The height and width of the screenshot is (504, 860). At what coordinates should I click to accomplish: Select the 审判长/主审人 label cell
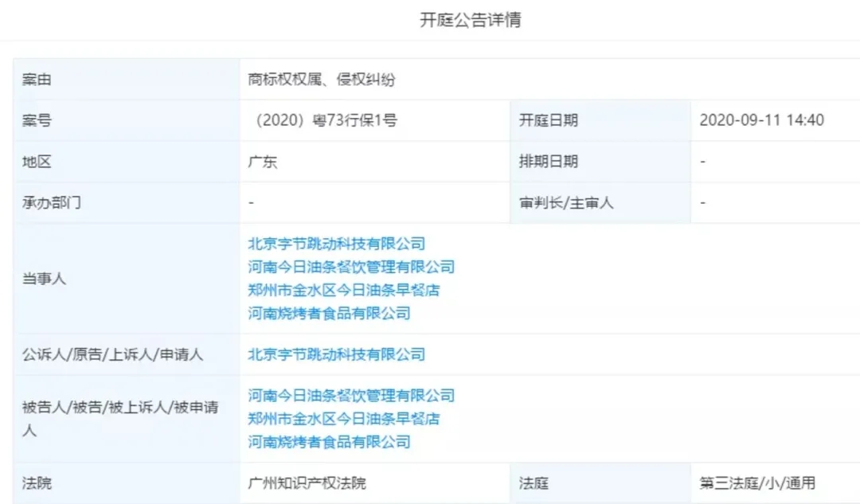pyautogui.click(x=566, y=202)
